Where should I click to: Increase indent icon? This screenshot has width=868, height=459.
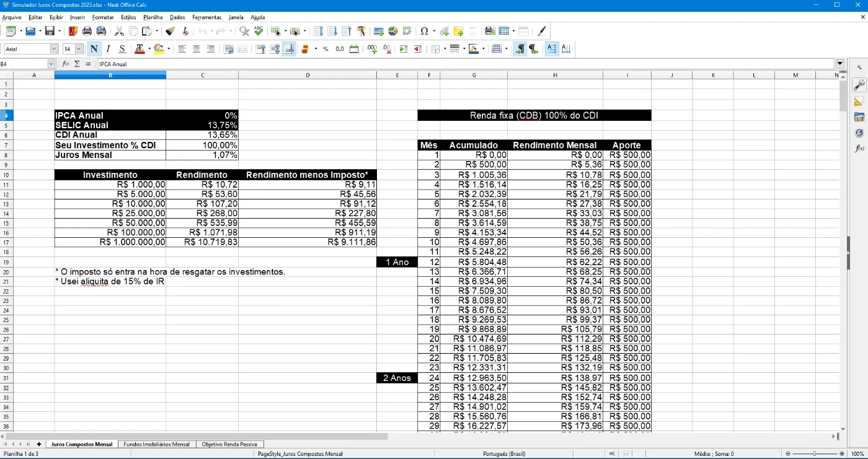[404, 49]
